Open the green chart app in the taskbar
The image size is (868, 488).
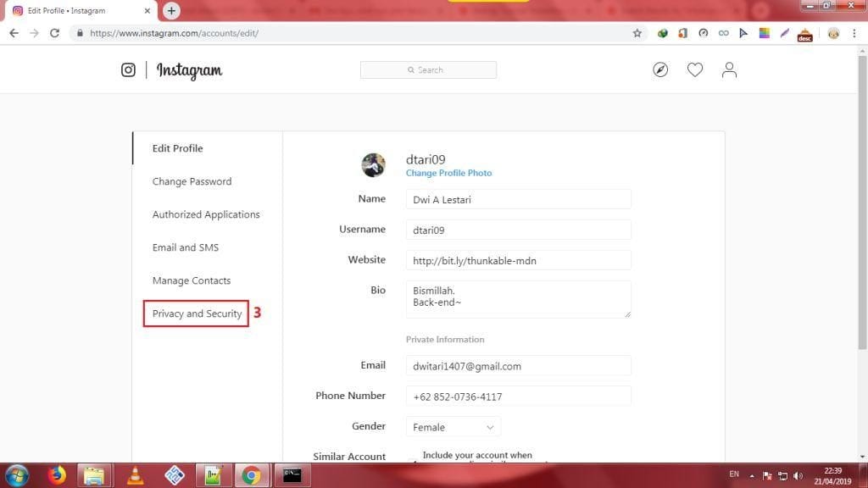pos(213,476)
